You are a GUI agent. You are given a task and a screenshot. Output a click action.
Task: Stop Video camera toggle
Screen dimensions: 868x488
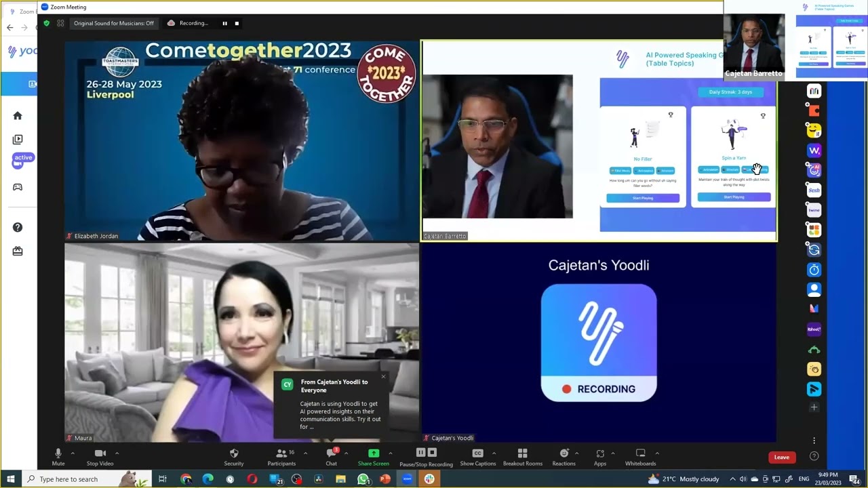coord(100,457)
